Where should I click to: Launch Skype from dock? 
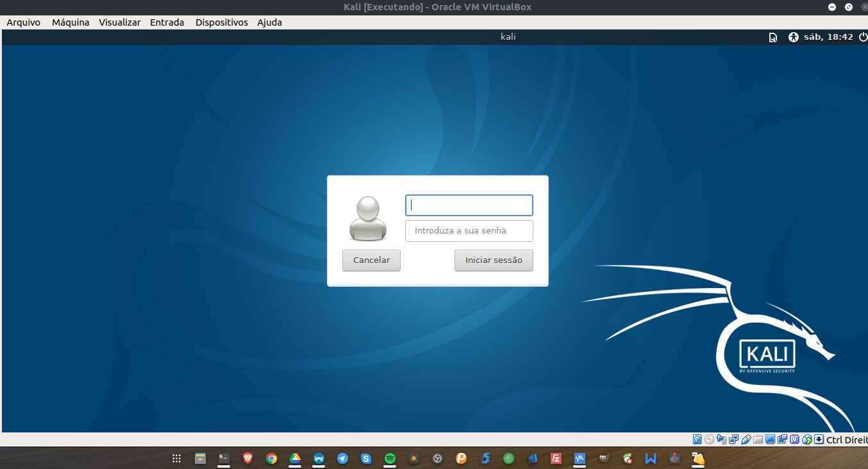tap(366, 459)
